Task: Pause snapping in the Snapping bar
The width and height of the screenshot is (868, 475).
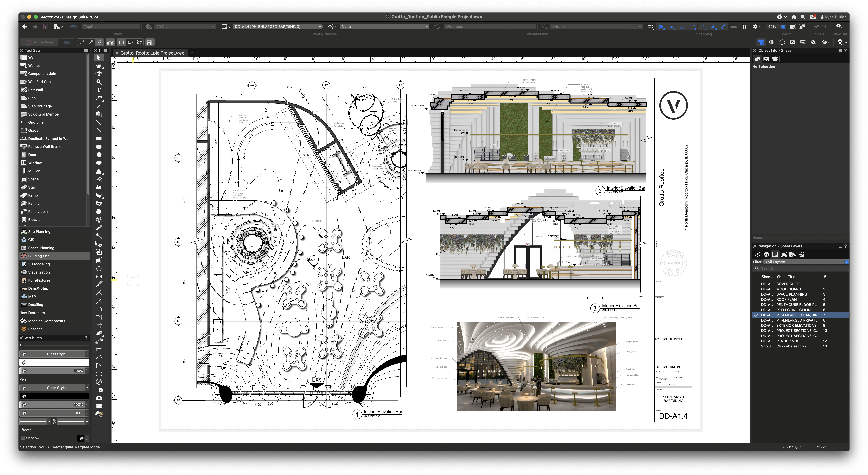Action: point(744,27)
